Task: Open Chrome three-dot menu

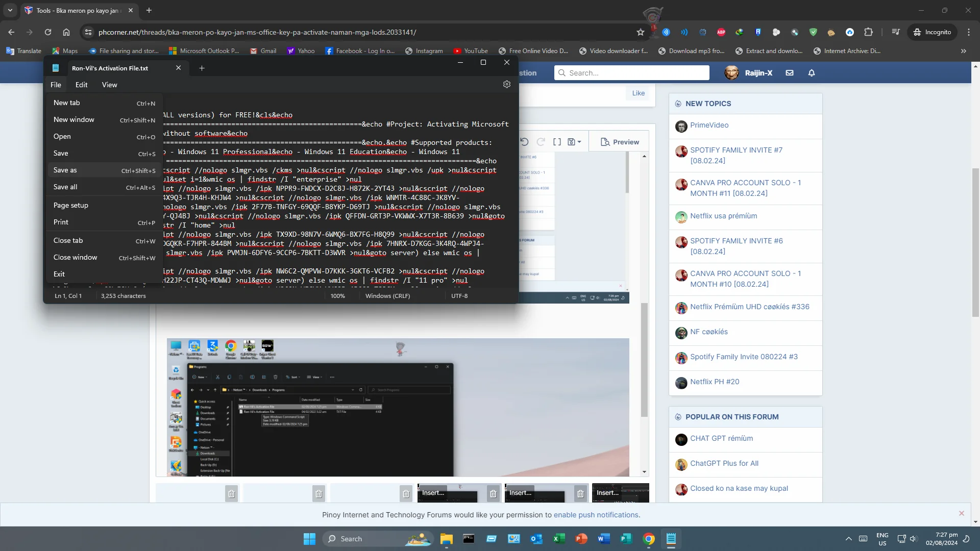Action: pos(969,32)
